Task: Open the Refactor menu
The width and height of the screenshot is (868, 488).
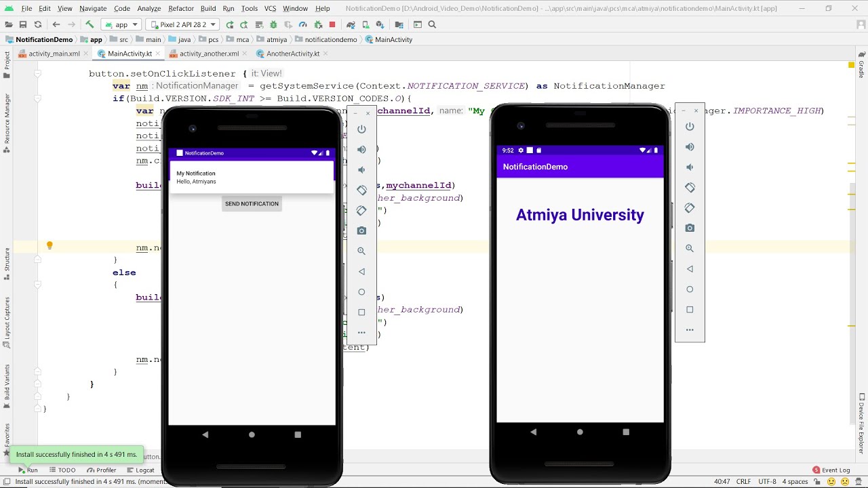Action: coord(181,8)
